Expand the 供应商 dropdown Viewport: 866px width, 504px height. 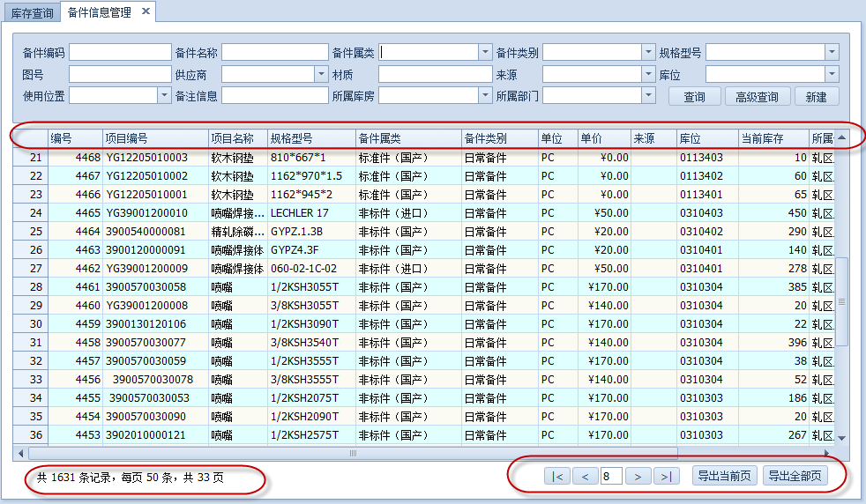(321, 75)
